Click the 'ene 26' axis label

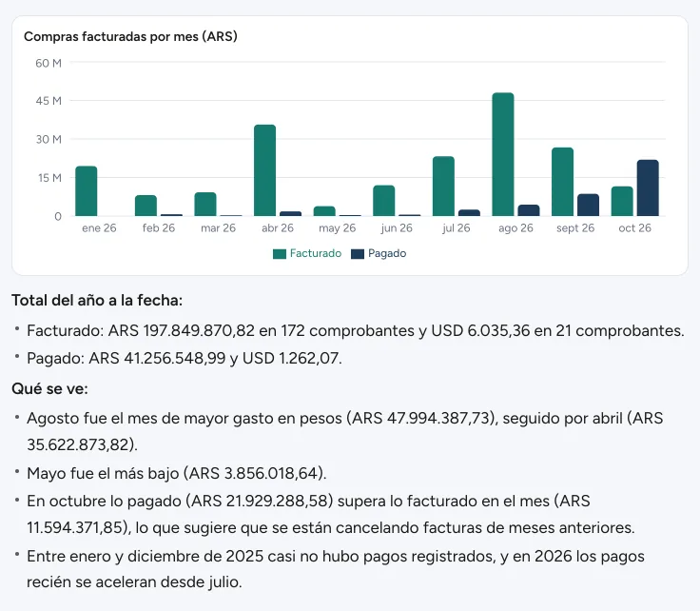click(99, 228)
